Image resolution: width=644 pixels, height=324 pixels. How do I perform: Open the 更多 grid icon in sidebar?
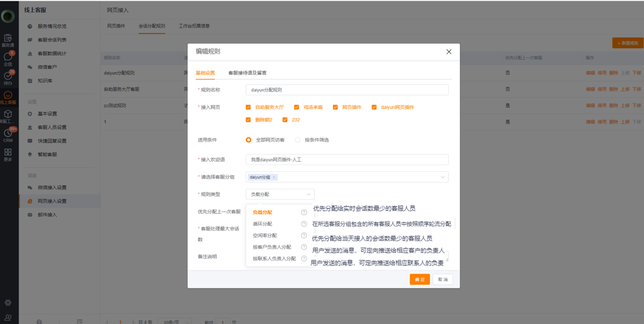pyautogui.click(x=8, y=155)
